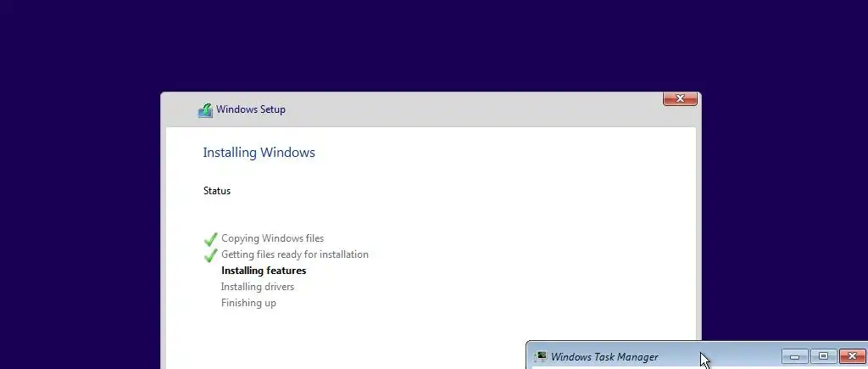
Task: Minimize the Windows Task Manager window
Action: 795,356
